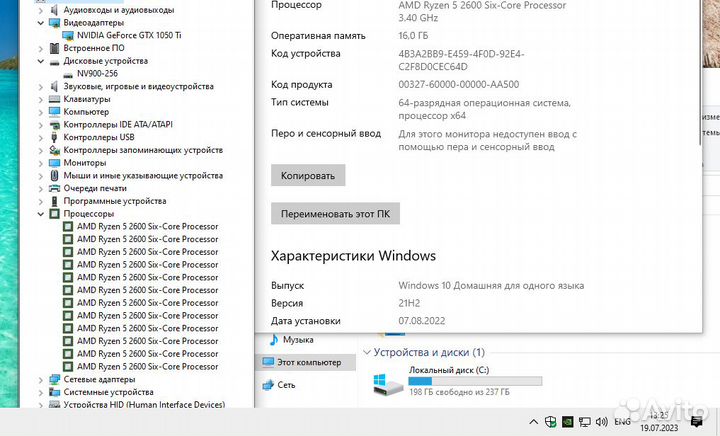This screenshot has height=436, width=720.
Task: Click the Мониторы display icon
Action: tap(54, 163)
